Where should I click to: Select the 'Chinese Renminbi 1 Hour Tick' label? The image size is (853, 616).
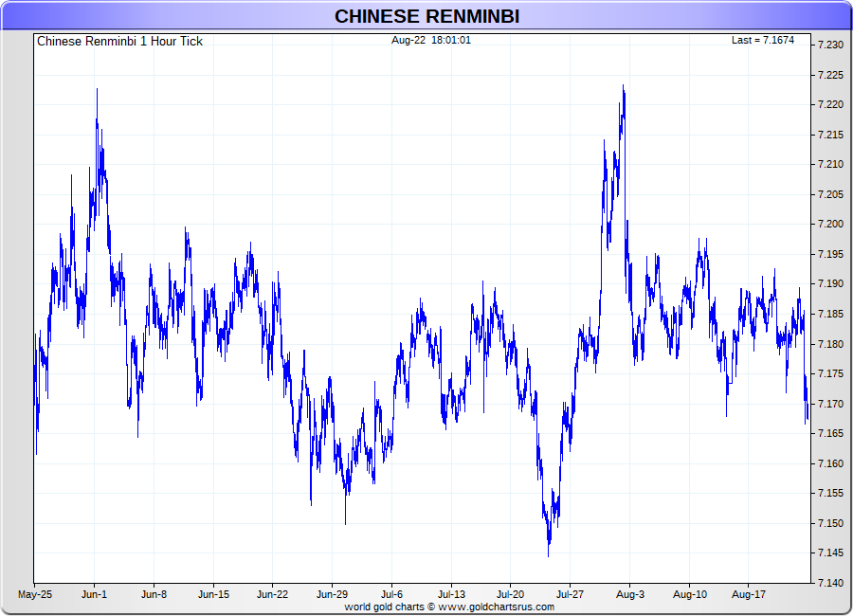pos(119,42)
